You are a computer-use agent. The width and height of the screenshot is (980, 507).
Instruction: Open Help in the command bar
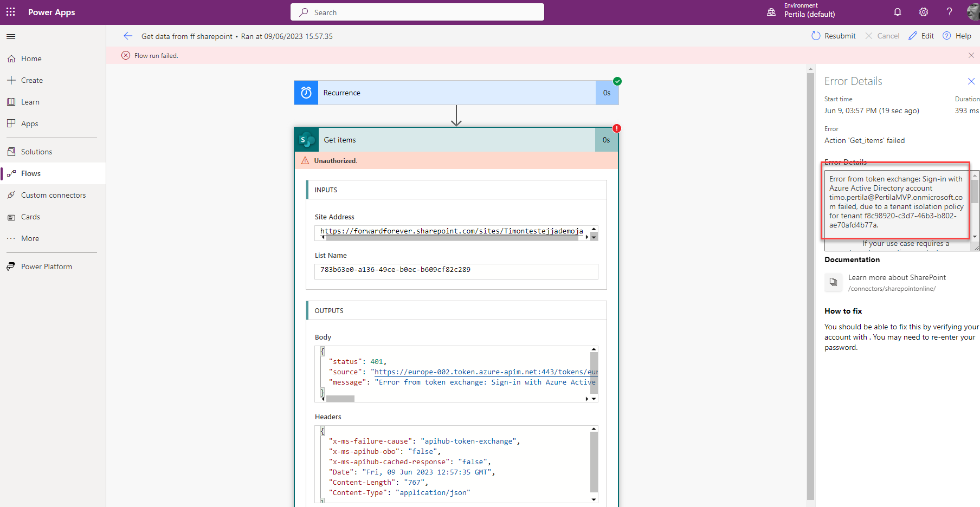pyautogui.click(x=957, y=36)
